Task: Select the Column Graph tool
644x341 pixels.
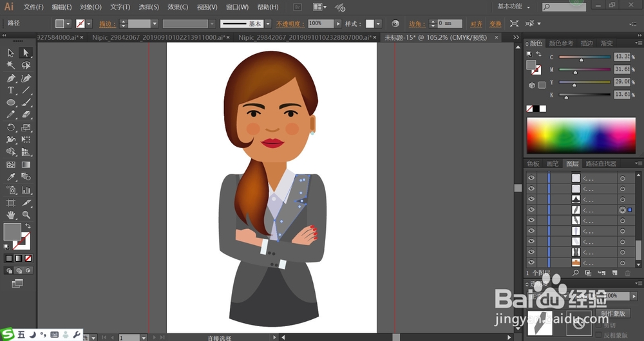Action: click(26, 190)
